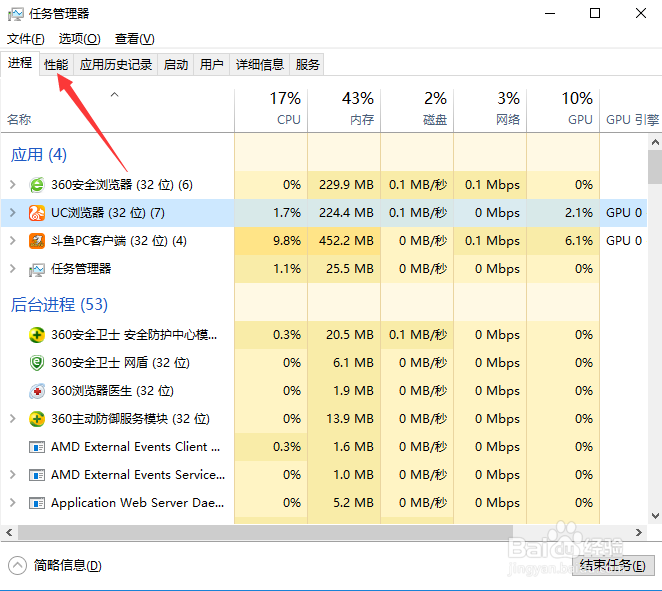Click the 360安全卫士 安全防护中心 icon
This screenshot has width=662, height=591.
point(37,335)
